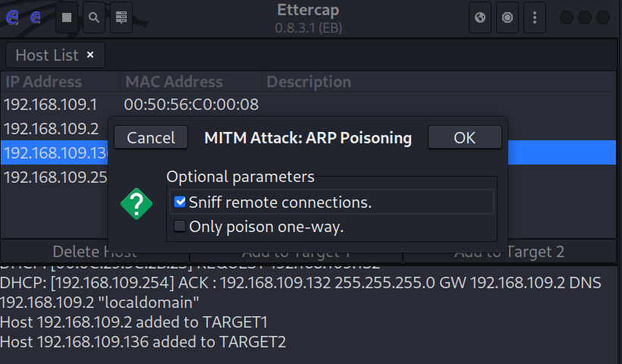
Task: Click the scan for hosts magnifier icon
Action: click(x=94, y=17)
